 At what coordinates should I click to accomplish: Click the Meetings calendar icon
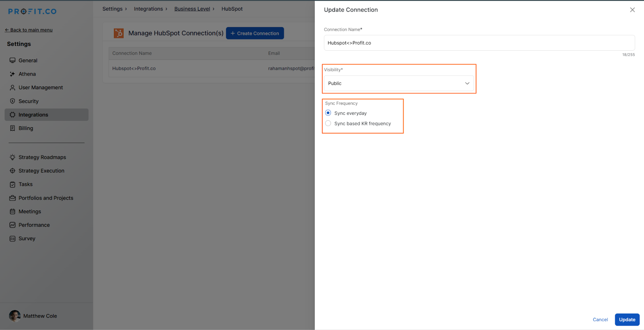tap(12, 211)
